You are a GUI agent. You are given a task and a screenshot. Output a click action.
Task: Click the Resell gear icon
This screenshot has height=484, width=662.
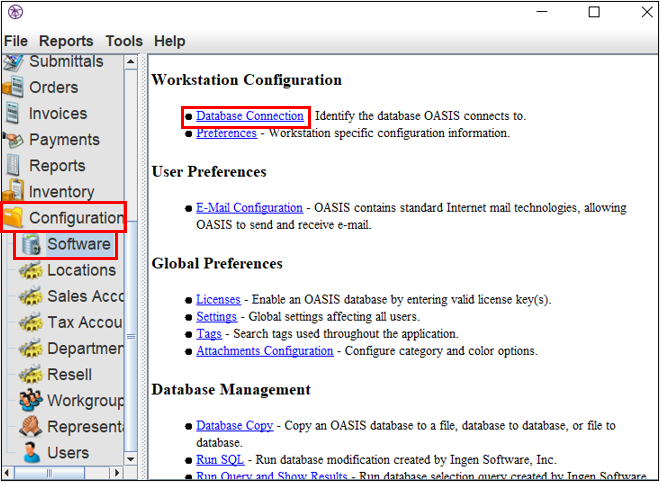pos(31,375)
